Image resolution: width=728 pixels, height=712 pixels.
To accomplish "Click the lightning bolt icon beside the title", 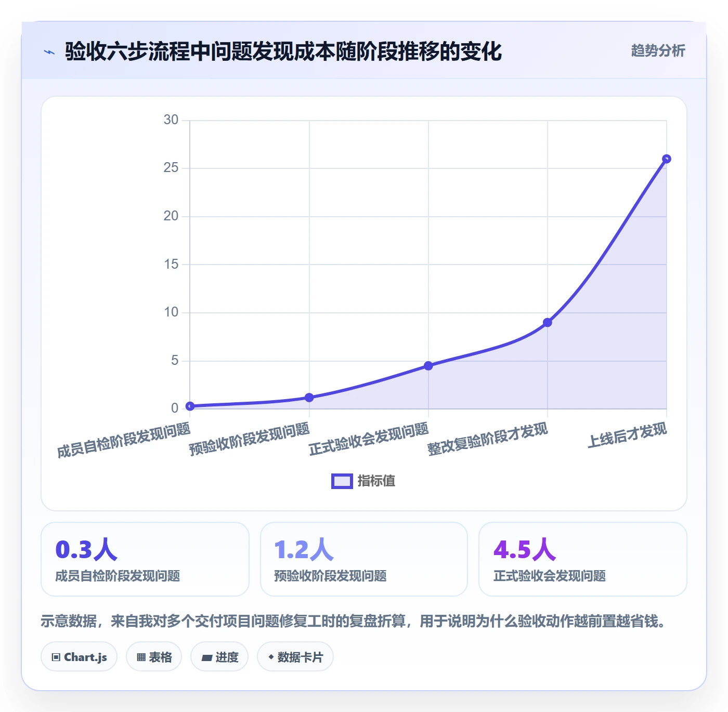I will [x=49, y=52].
